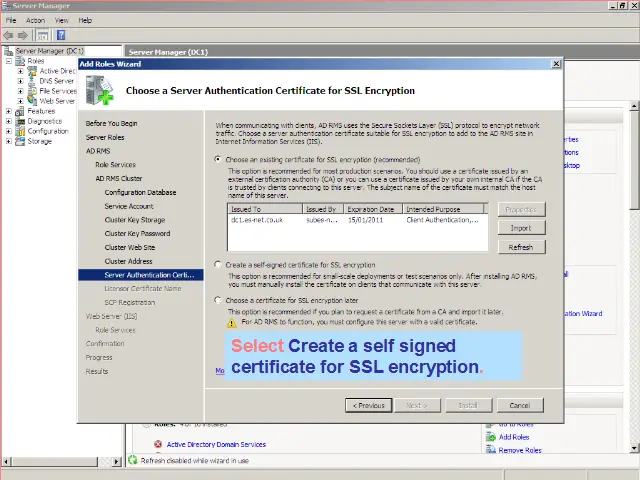Open the Help menu
Image resolution: width=640 pixels, height=480 pixels.
[85, 20]
